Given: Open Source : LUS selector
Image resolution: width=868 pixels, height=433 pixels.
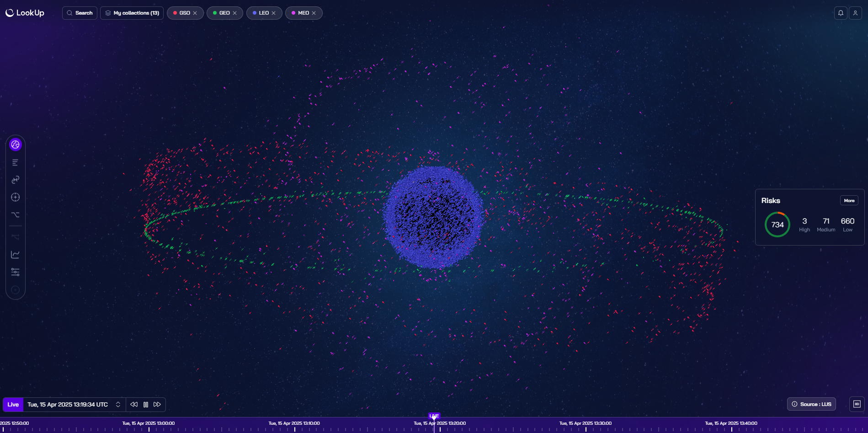Looking at the screenshot, I should click(811, 404).
